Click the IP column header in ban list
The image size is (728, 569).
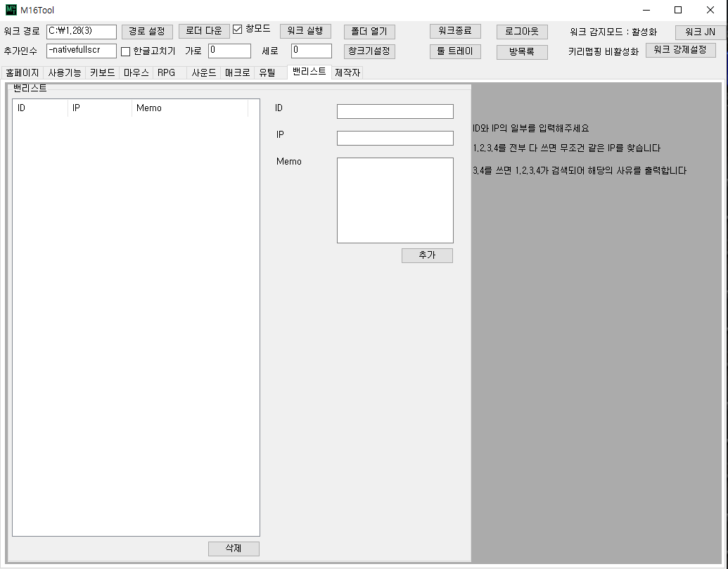click(98, 108)
